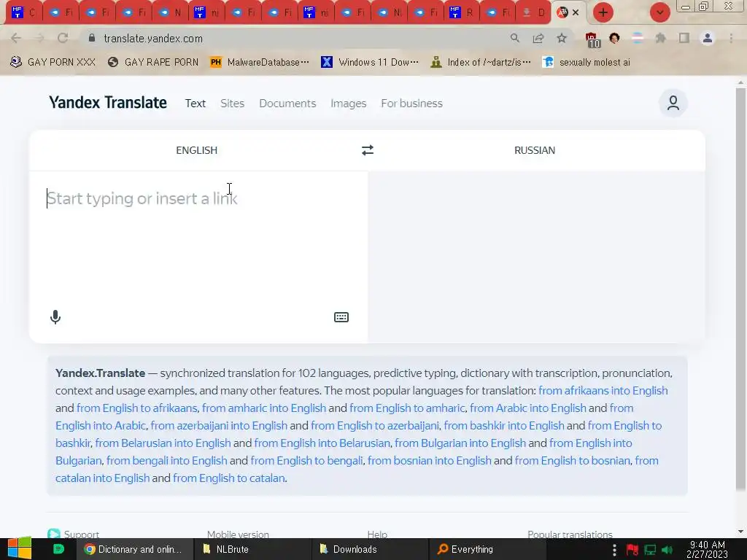Go back with the browser Back arrow
747x560 pixels.
point(16,38)
